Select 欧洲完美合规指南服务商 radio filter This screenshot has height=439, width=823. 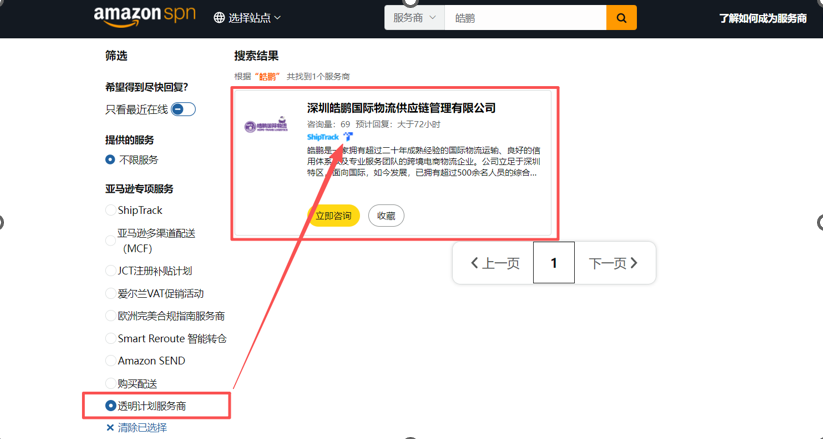coord(110,316)
